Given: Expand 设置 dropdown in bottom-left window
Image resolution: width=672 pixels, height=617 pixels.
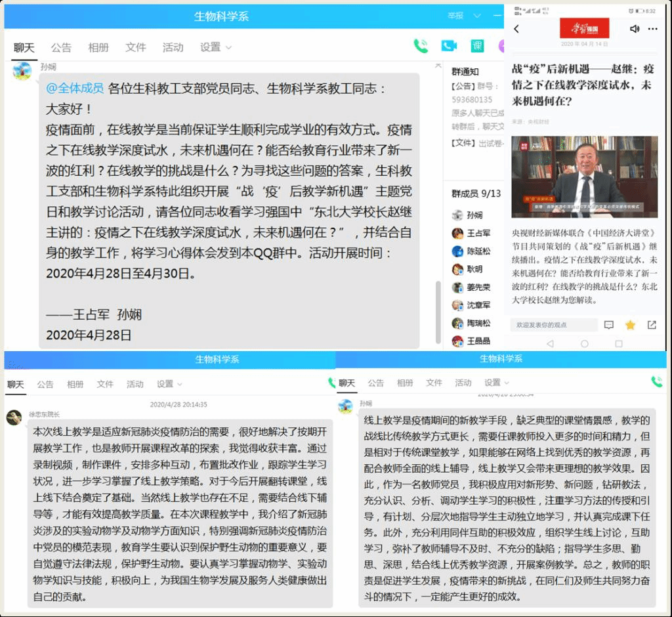Looking at the screenshot, I should (170, 384).
